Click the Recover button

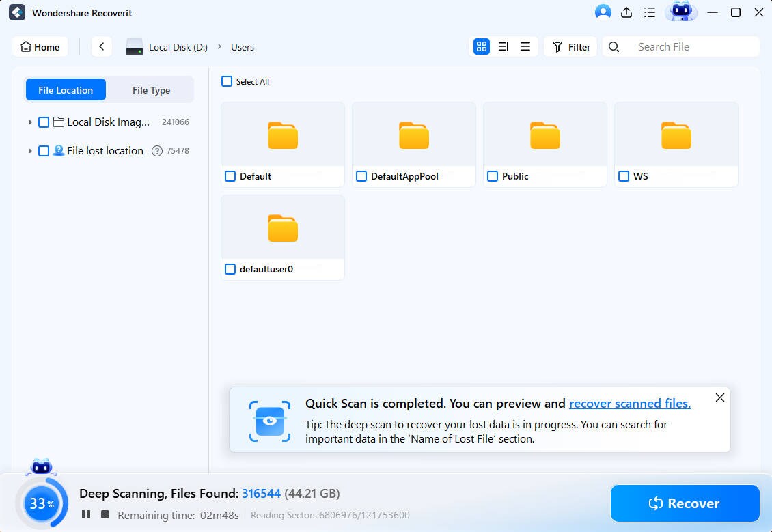pos(685,503)
